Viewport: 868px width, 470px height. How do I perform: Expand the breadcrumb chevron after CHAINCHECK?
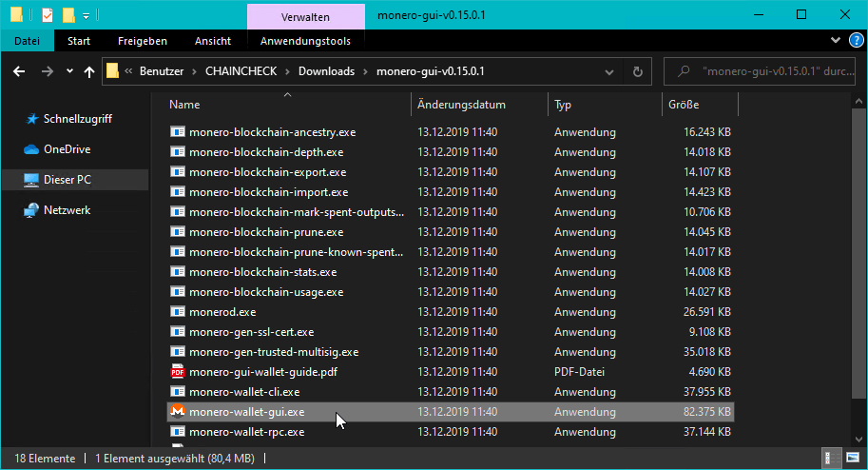pos(288,71)
